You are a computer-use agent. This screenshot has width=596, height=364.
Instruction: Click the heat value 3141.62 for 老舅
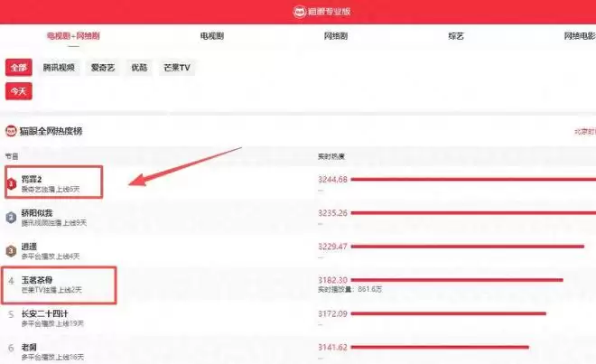click(332, 347)
